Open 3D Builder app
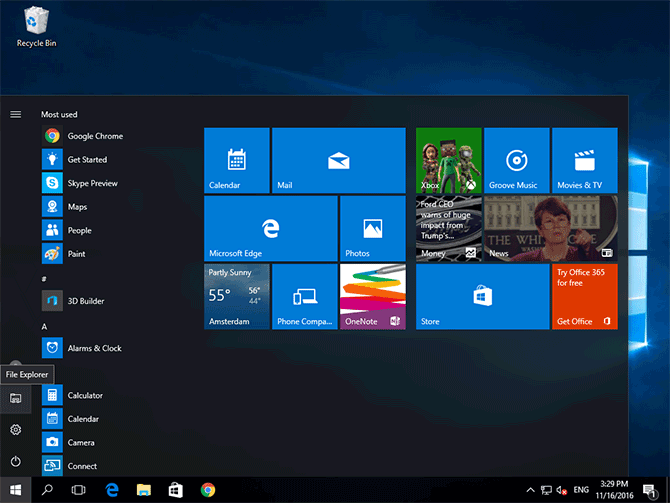The image size is (670, 503). pos(73,301)
